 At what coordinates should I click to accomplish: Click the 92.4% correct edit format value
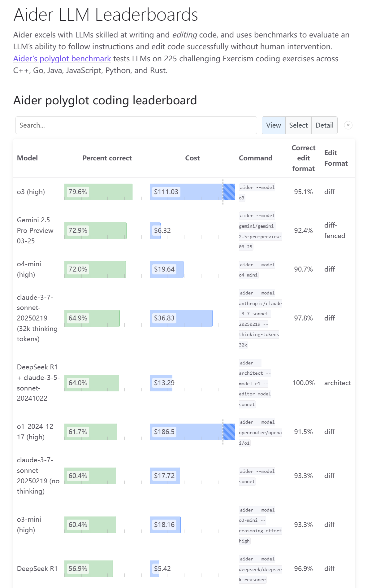pos(303,230)
